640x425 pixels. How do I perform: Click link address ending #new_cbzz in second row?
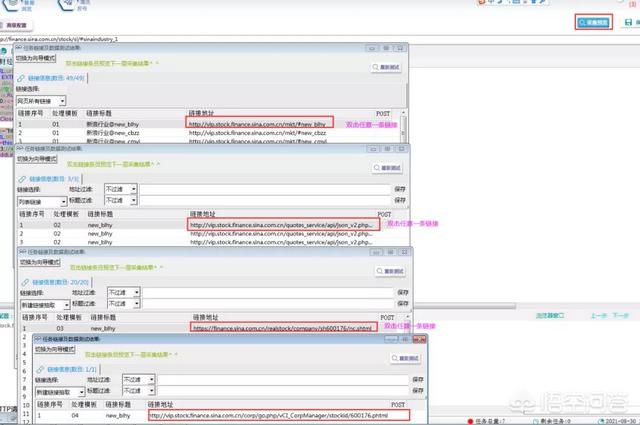pyautogui.click(x=257, y=133)
